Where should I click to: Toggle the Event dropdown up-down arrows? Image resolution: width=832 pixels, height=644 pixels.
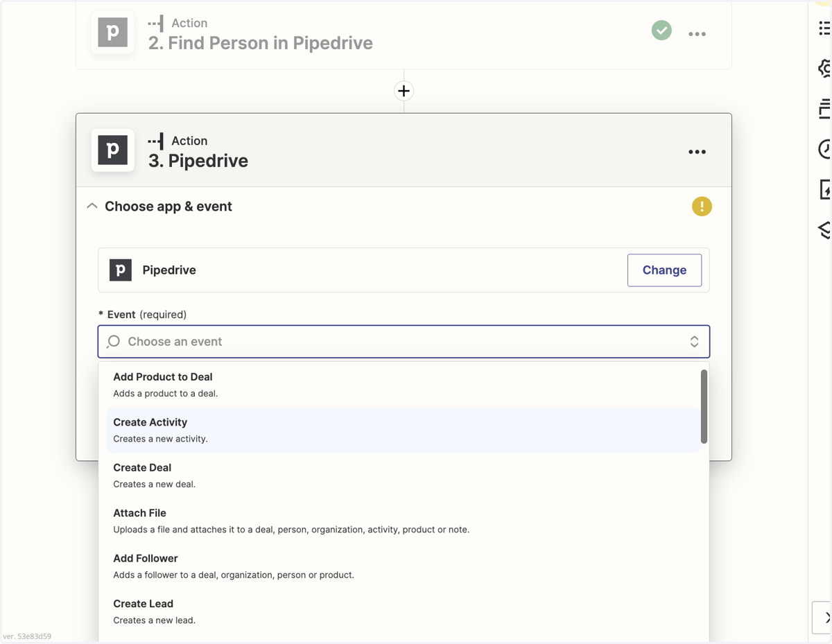tap(694, 342)
